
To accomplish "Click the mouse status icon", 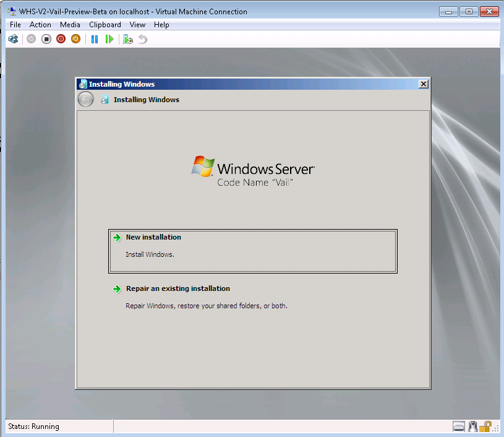I will click(x=472, y=426).
